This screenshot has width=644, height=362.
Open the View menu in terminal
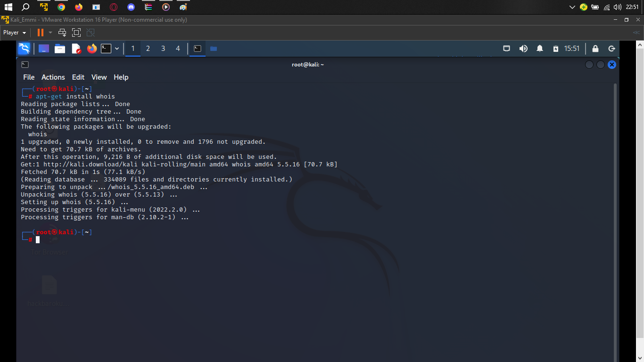(x=99, y=77)
